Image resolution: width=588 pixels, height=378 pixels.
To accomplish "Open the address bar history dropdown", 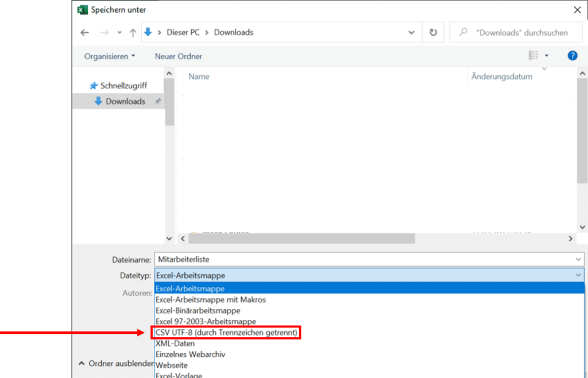I will 411,33.
